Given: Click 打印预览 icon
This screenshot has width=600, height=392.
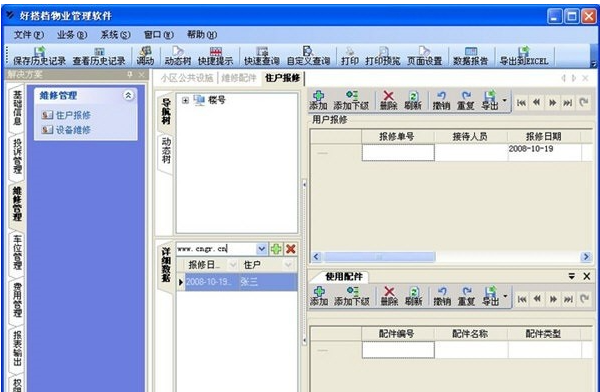Looking at the screenshot, I should (x=383, y=56).
